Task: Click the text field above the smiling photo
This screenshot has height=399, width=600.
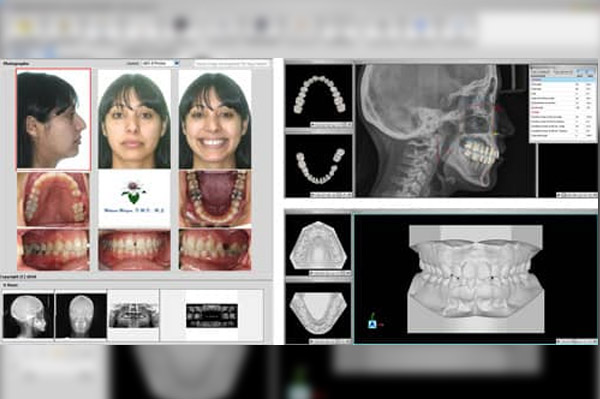Action: pyautogui.click(x=232, y=63)
